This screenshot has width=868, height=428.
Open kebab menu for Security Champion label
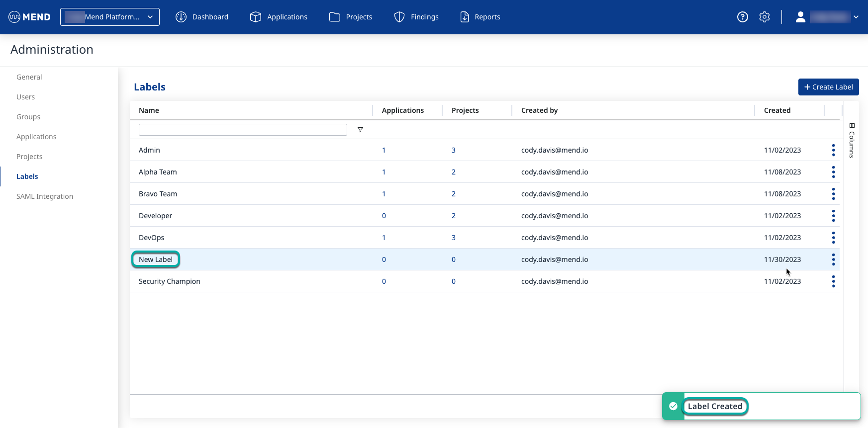coord(833,281)
